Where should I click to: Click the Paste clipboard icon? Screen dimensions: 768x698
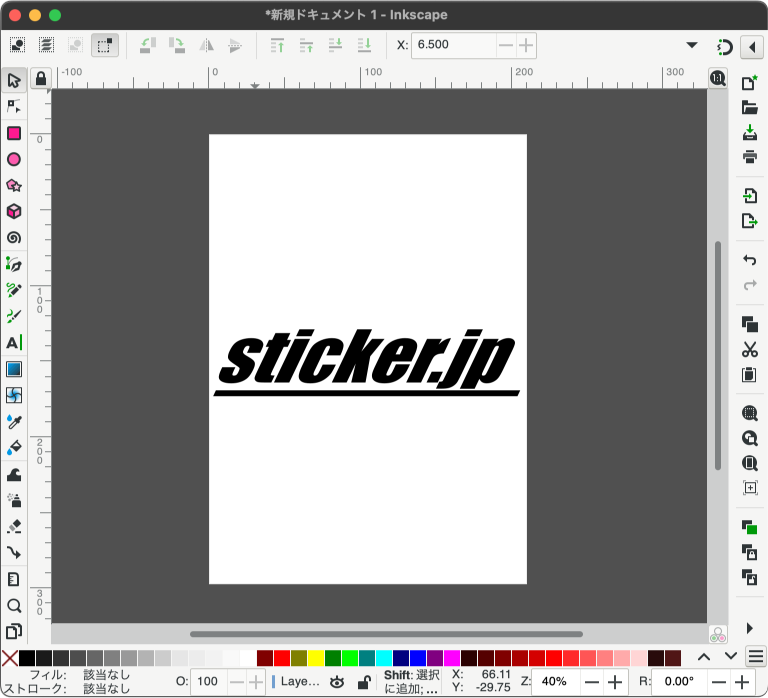click(749, 375)
